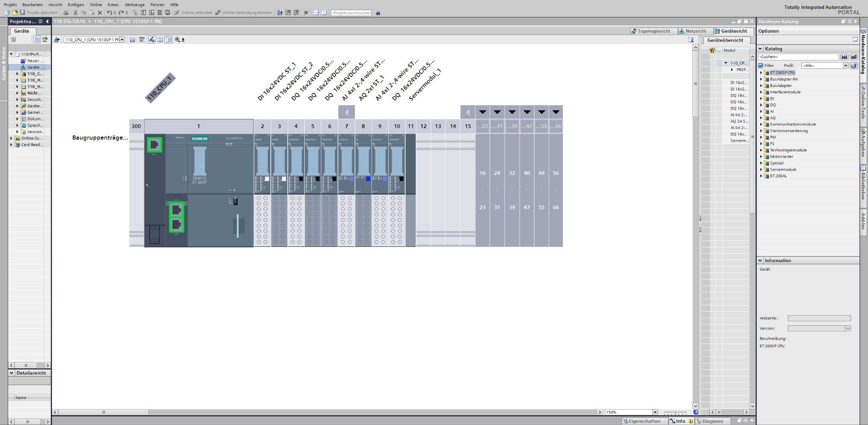The height and width of the screenshot is (425, 868).
Task: Open the Werkzeuge menu
Action: pyautogui.click(x=135, y=5)
